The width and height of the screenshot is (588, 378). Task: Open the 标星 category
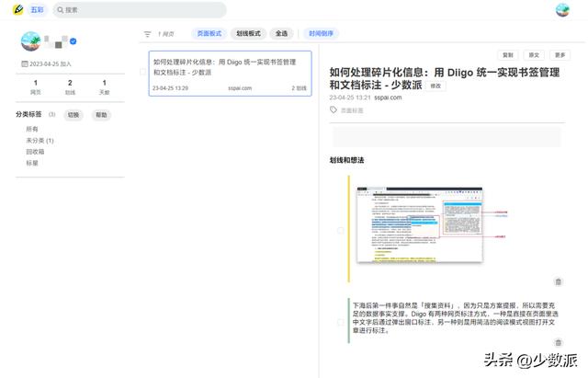(x=32, y=163)
